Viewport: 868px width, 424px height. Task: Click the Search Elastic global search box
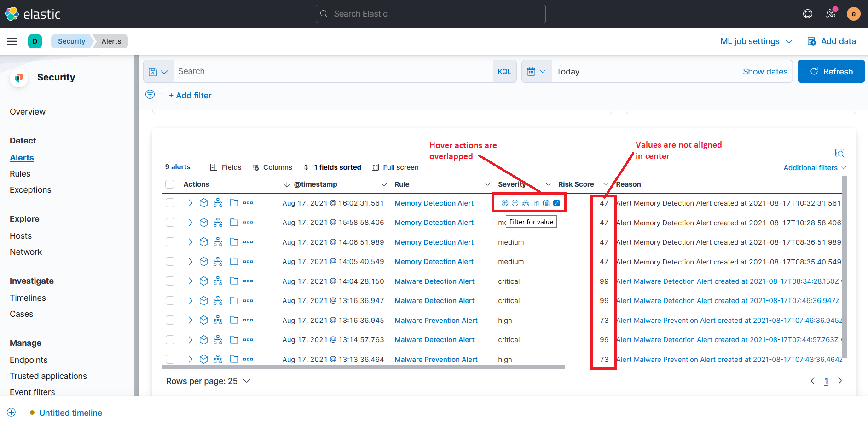pos(431,14)
